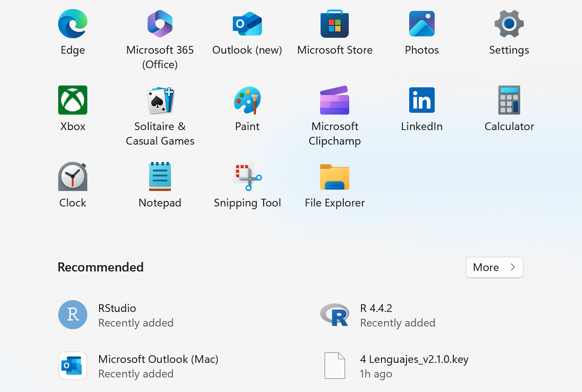
Task: Open Microsoft Clipchamp video editor
Action: coord(335,101)
